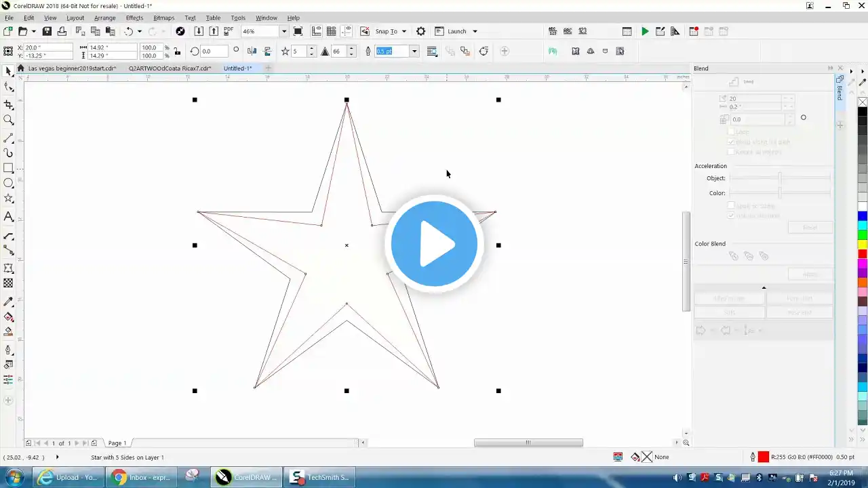868x488 pixels.
Task: Click the X position input field
Action: point(48,47)
